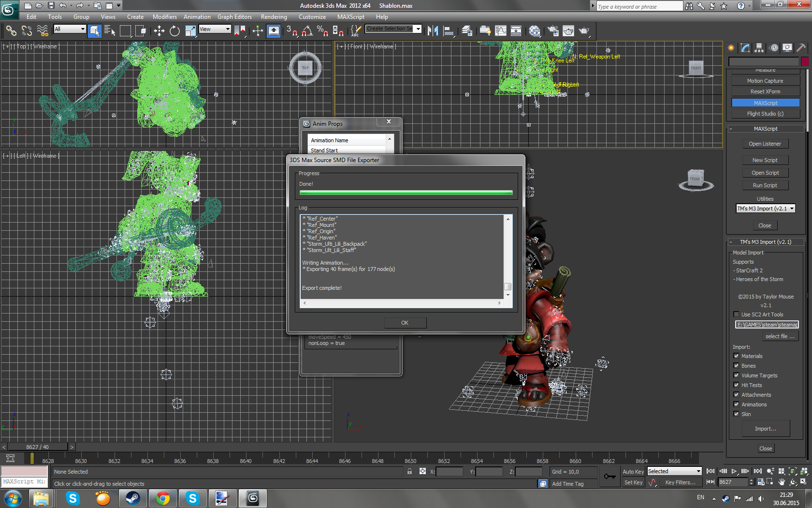Image resolution: width=812 pixels, height=508 pixels.
Task: Open the Mirror tool
Action: coord(433,31)
